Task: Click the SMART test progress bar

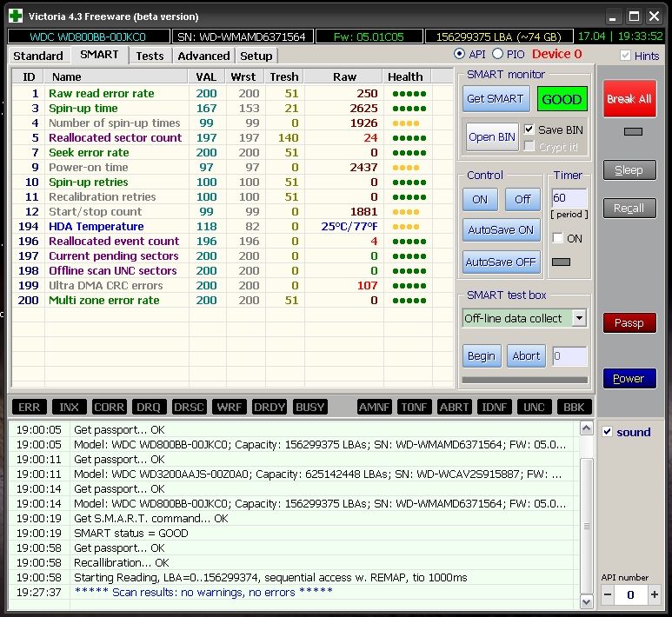Action: click(x=524, y=380)
